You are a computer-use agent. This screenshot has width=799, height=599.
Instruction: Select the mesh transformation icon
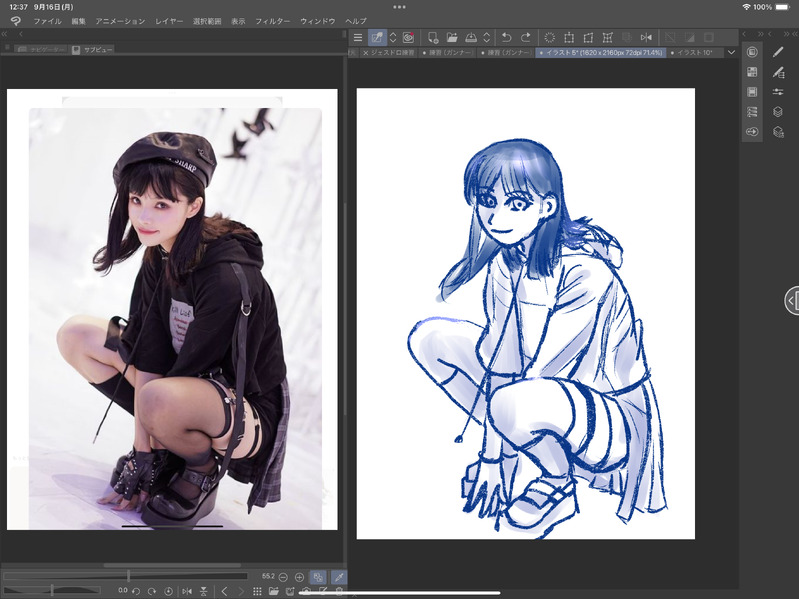[x=607, y=38]
